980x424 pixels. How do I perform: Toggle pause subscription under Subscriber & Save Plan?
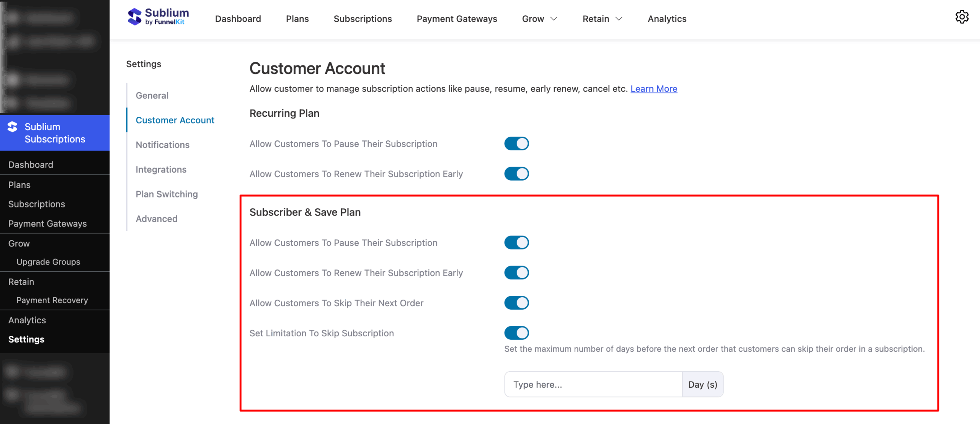[516, 242]
